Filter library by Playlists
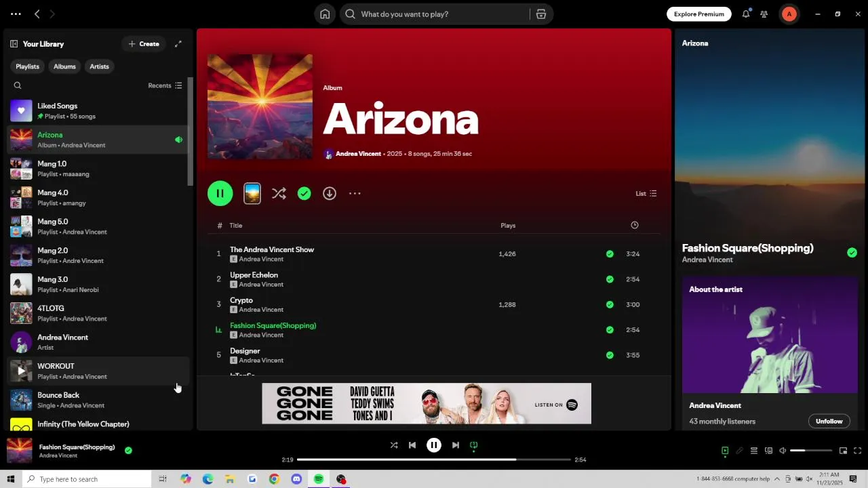Viewport: 868px width, 488px height. (x=27, y=66)
